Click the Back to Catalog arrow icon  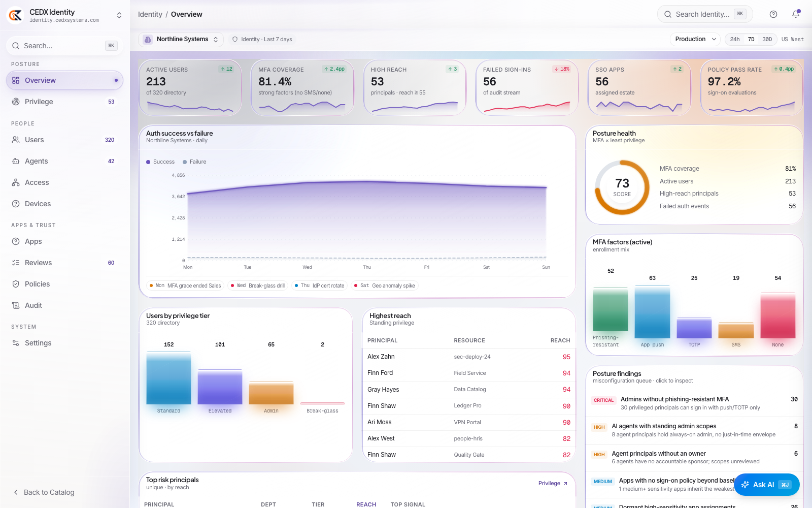16,492
